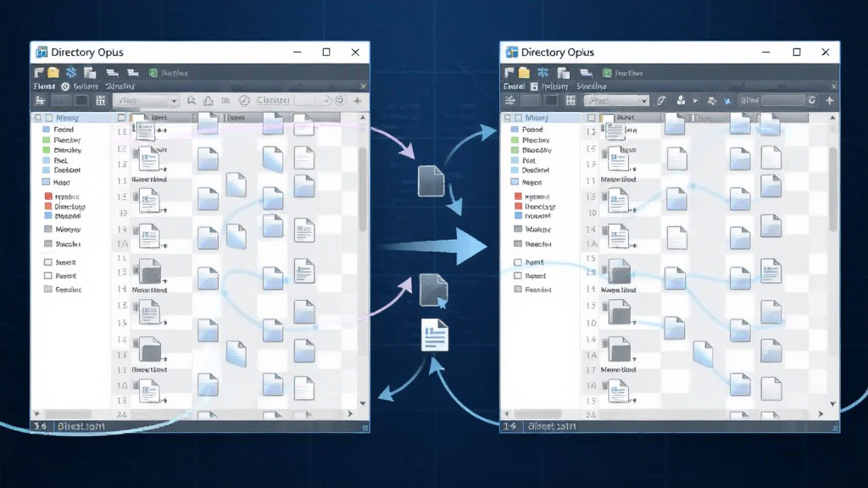868x488 pixels.
Task: Click the copy-pages icon in left window toolbar
Action: 90,73
